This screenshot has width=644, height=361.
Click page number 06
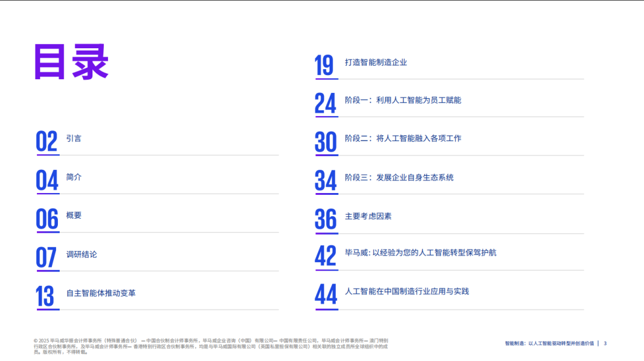(47, 219)
